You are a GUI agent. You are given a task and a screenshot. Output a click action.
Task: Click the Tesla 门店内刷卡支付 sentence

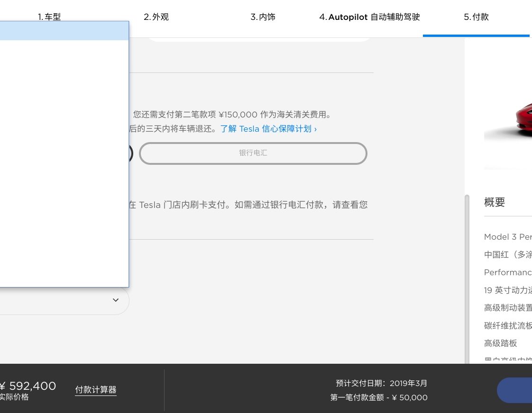(x=248, y=205)
